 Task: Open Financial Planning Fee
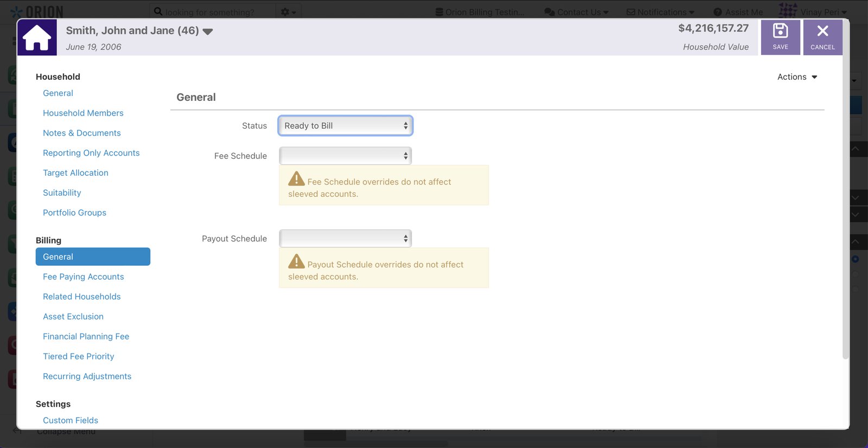86,336
